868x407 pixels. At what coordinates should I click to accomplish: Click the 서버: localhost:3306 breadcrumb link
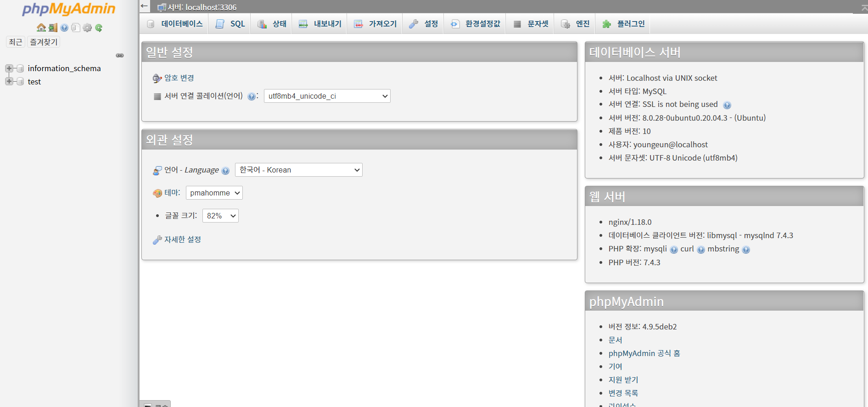point(202,7)
